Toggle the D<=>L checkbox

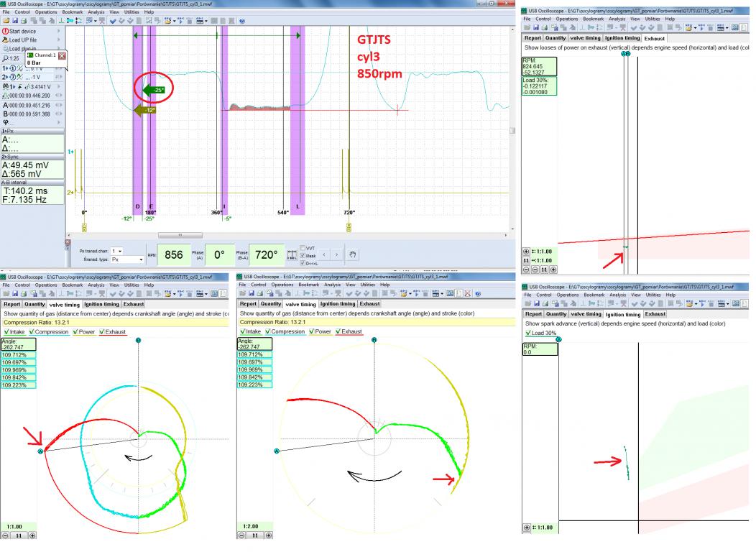point(303,263)
